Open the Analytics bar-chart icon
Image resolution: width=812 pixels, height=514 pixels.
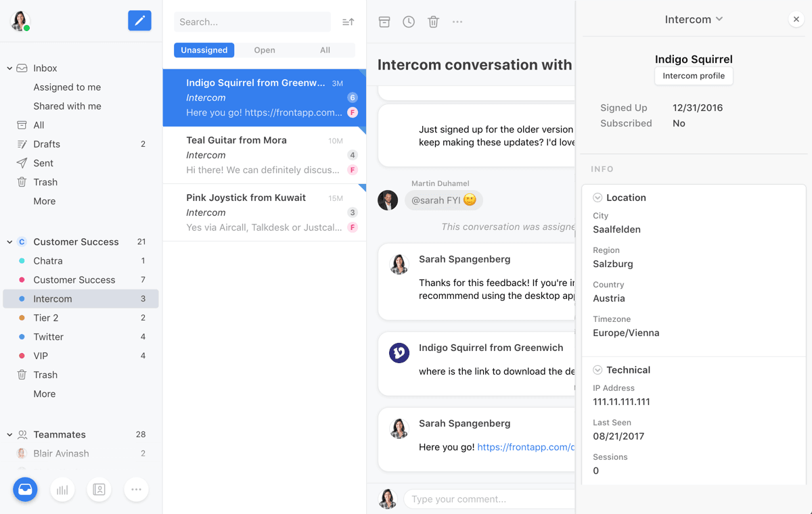(x=62, y=489)
